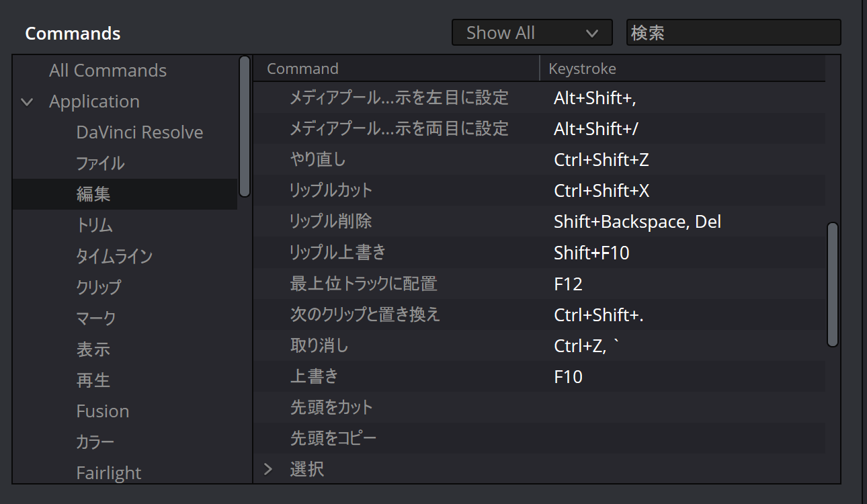Image resolution: width=867 pixels, height=504 pixels.
Task: Open the Show All filter dropdown
Action: tap(532, 32)
